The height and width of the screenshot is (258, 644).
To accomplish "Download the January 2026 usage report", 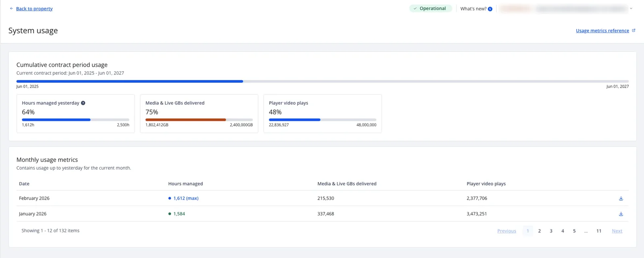I will pos(621,214).
